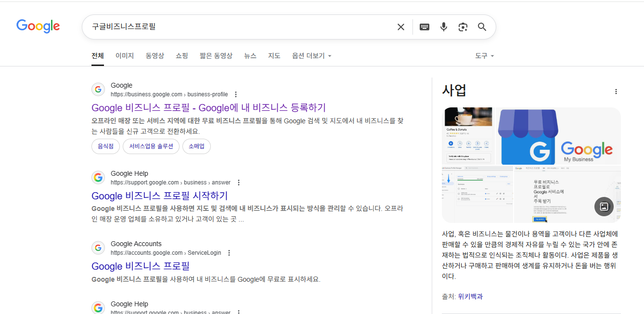644x314 pixels.
Task: Open the 뉴스 tab
Action: pyautogui.click(x=250, y=56)
